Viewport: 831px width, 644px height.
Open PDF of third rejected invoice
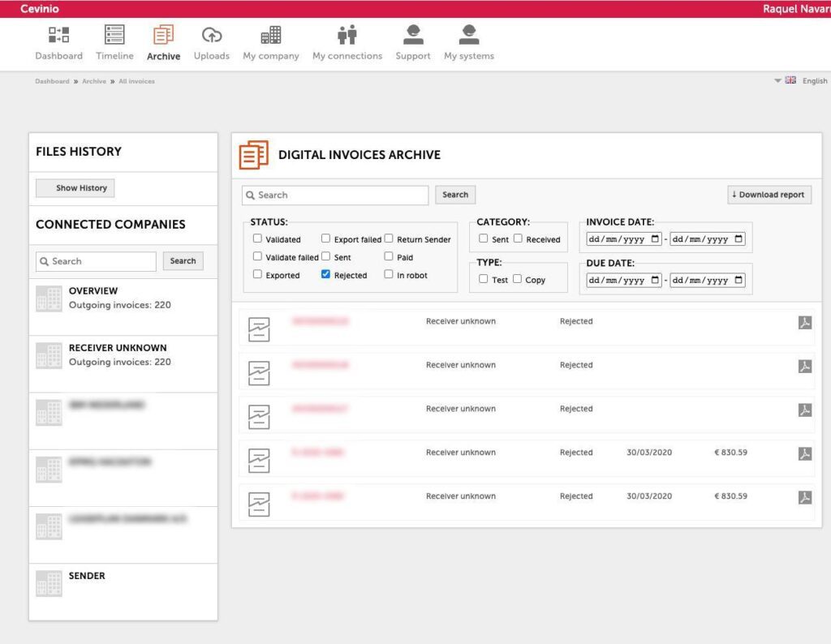(804, 410)
